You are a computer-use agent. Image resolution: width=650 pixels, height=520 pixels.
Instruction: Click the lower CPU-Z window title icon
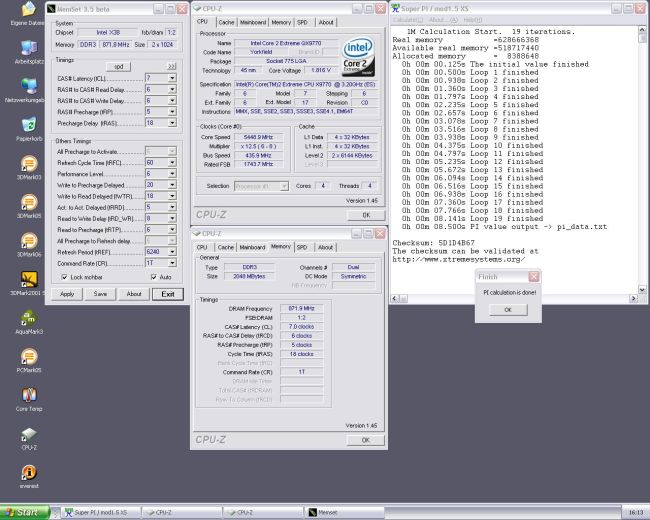tap(197, 233)
